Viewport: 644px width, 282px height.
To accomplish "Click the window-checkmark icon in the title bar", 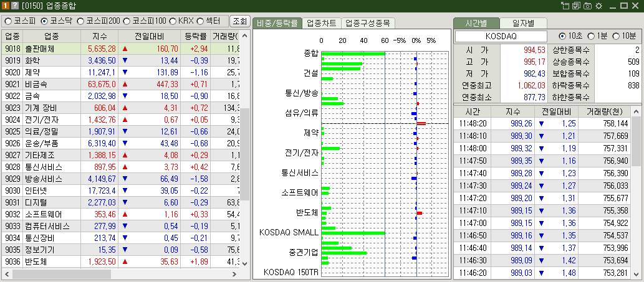I will 576,6.
